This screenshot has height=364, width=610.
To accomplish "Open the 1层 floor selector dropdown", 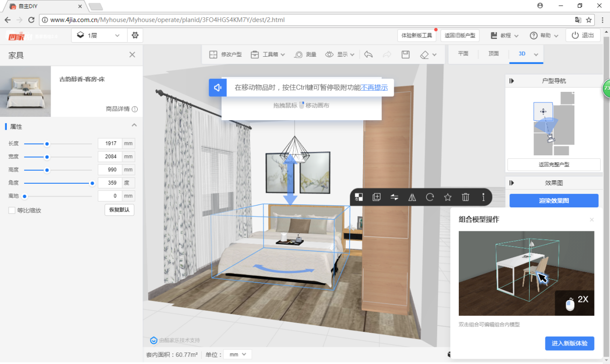I will pos(99,35).
